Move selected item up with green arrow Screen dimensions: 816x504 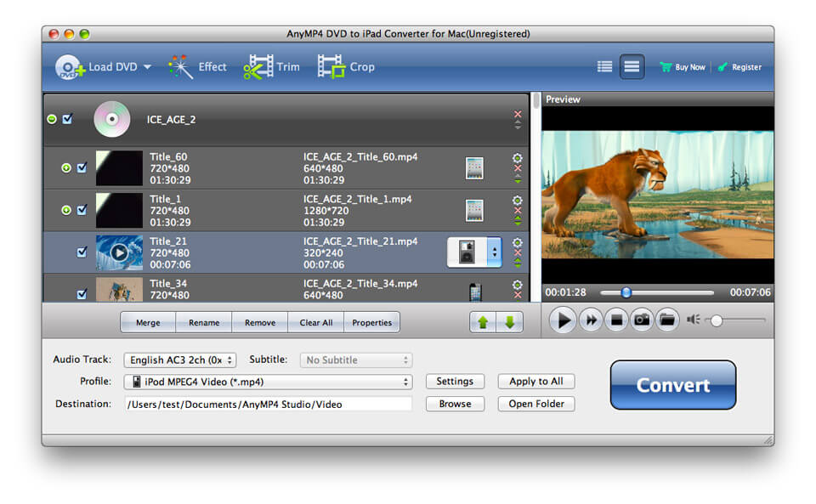point(483,322)
